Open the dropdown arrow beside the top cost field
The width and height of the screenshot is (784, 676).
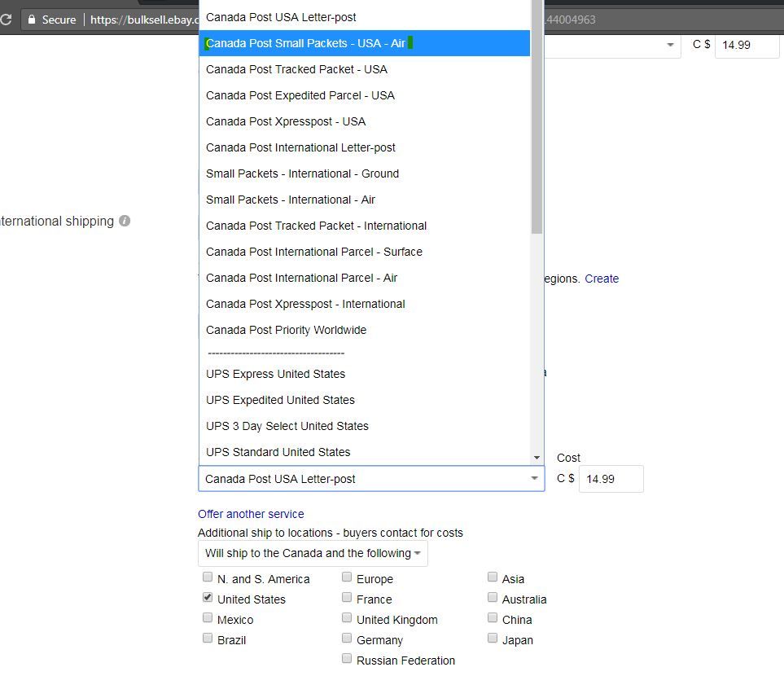(x=670, y=45)
